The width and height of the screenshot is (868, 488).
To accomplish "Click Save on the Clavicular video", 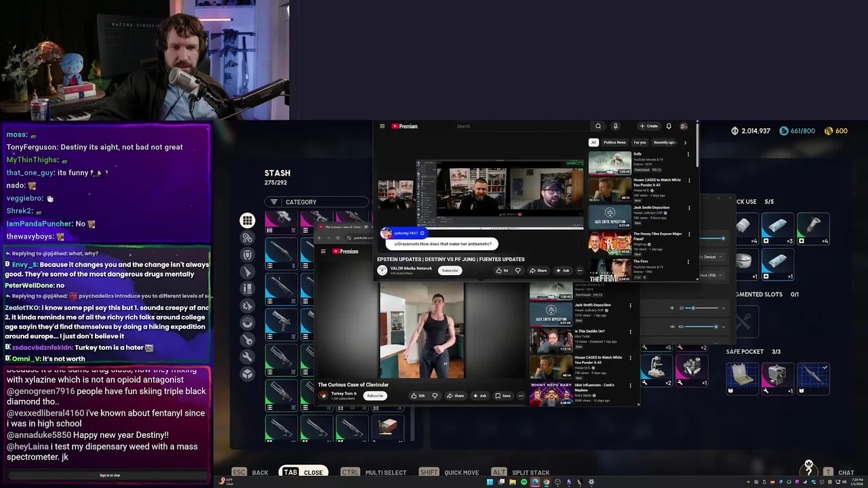I will tap(502, 396).
